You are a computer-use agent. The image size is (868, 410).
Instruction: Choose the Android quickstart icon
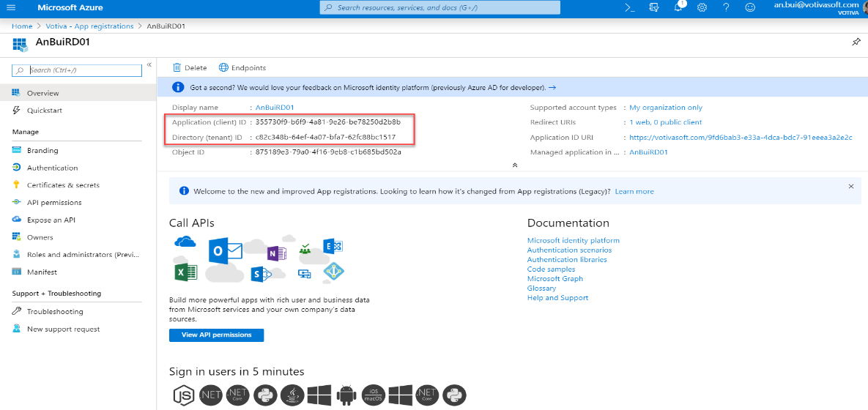coord(346,395)
